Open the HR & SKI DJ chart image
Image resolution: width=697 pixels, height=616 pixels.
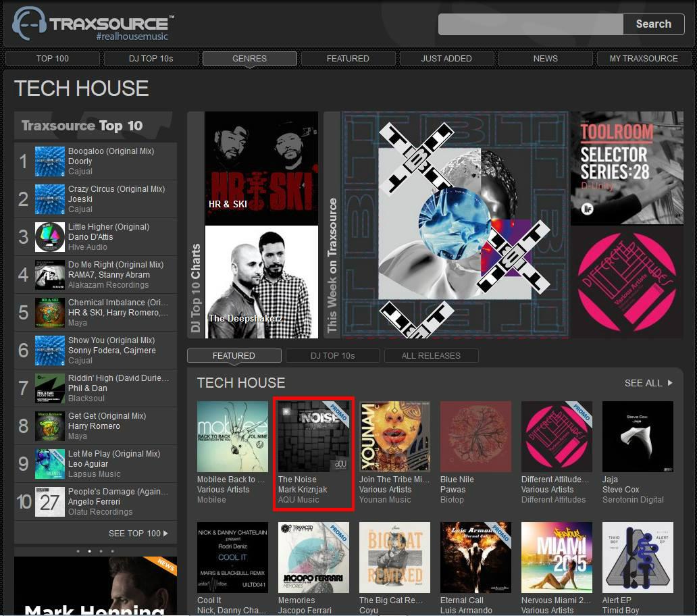pyautogui.click(x=261, y=168)
